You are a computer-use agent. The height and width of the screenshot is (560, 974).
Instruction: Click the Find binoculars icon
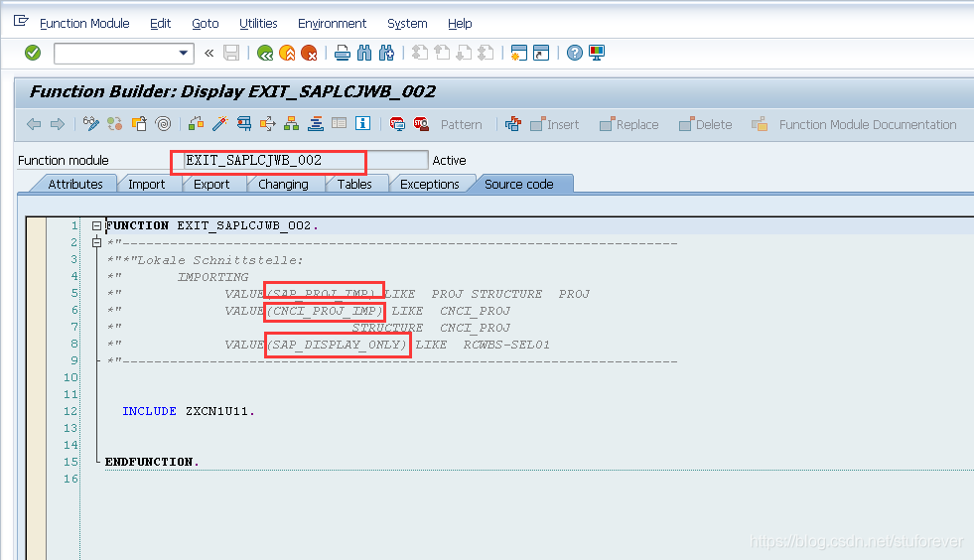pyautogui.click(x=364, y=53)
